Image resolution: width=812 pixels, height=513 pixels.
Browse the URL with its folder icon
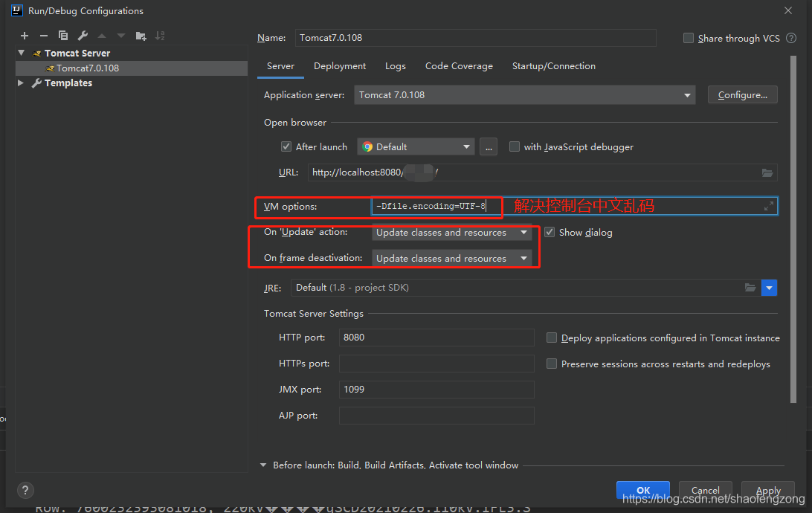767,172
